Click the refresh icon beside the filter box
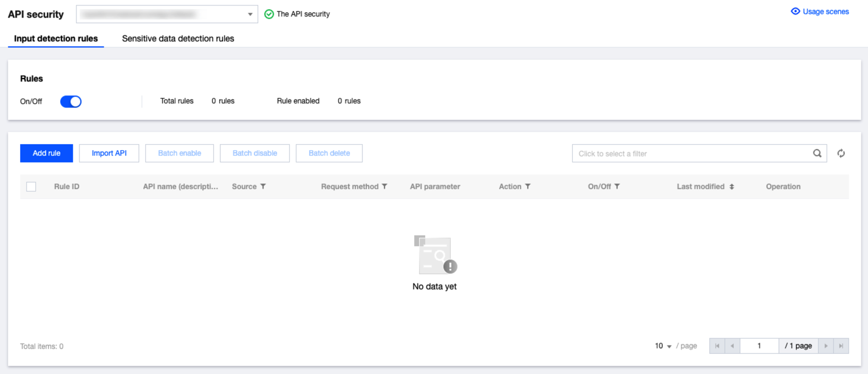Viewport: 868px width, 374px height. [841, 153]
